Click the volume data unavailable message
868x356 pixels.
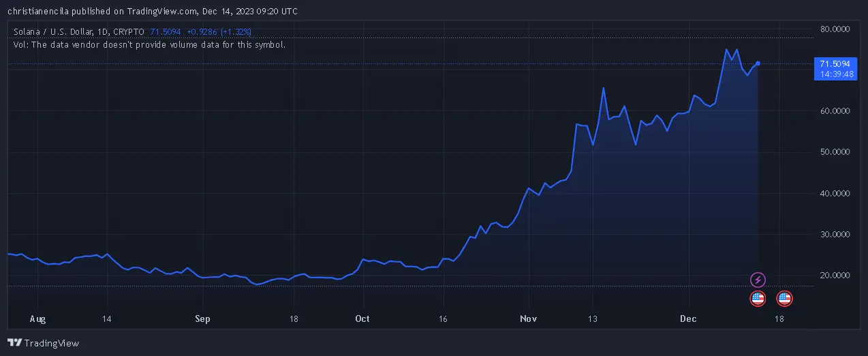(x=149, y=44)
